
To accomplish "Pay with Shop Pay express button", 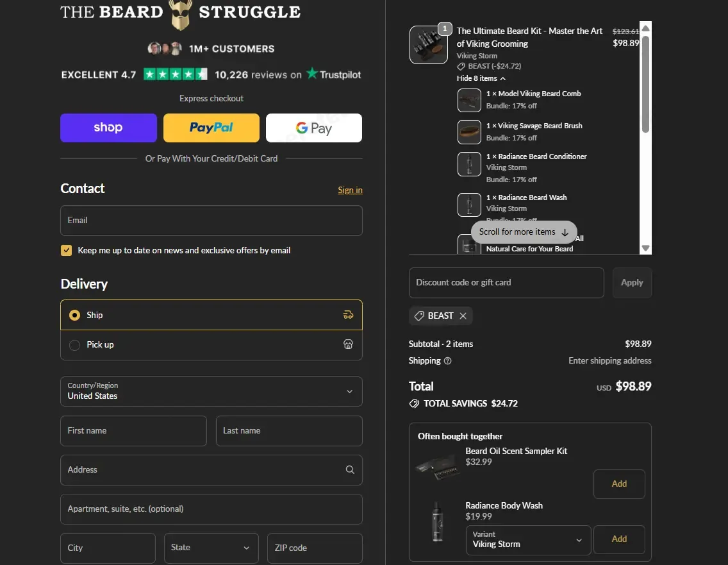I will point(109,128).
